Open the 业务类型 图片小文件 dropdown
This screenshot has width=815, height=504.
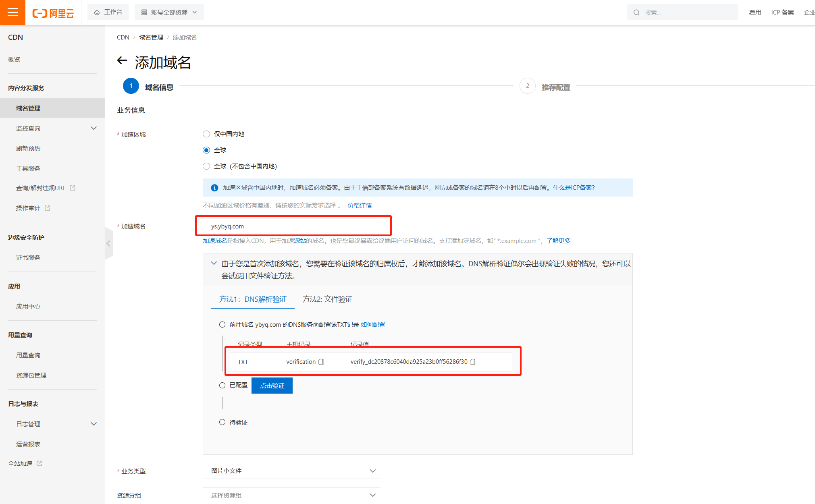tap(291, 471)
